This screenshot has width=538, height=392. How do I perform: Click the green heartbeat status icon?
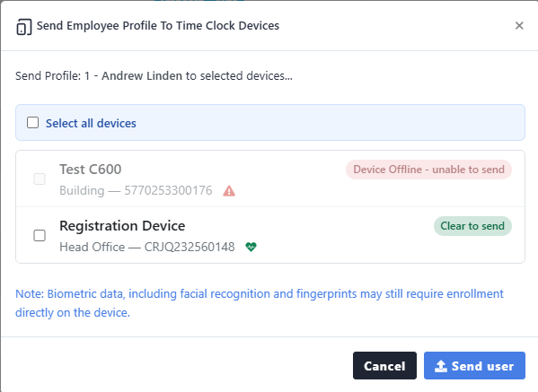click(251, 247)
